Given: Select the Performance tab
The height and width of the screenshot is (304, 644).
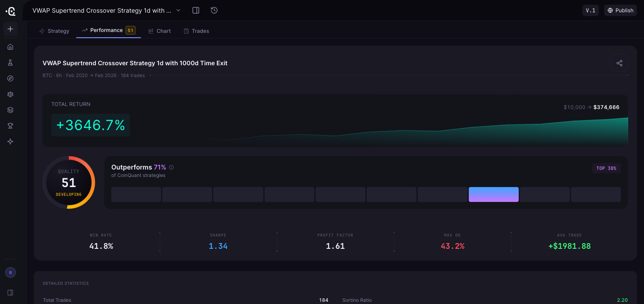Looking at the screenshot, I should 109,30.
